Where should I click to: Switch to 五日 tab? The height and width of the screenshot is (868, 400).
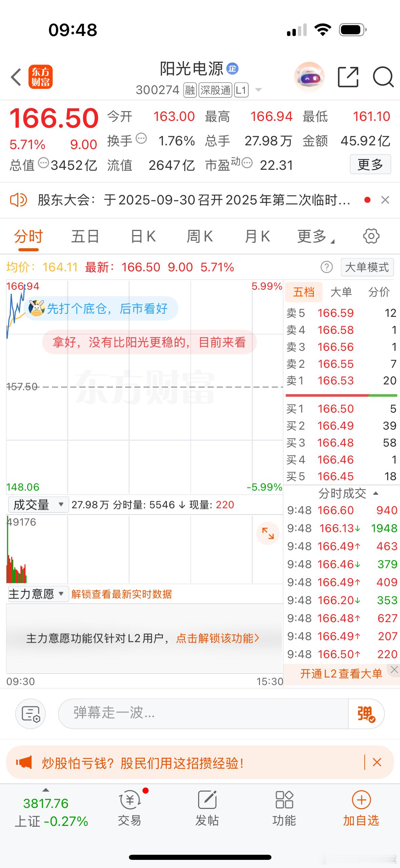[x=85, y=236]
